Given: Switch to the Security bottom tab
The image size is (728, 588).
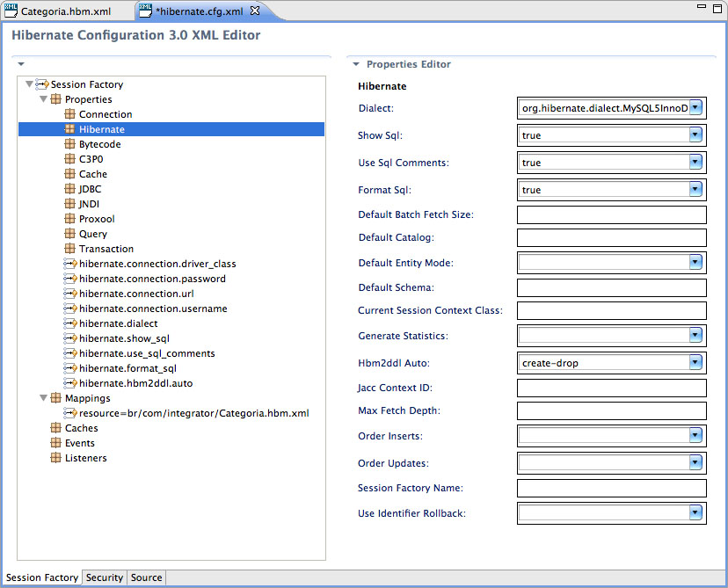Looking at the screenshot, I should coord(105,577).
